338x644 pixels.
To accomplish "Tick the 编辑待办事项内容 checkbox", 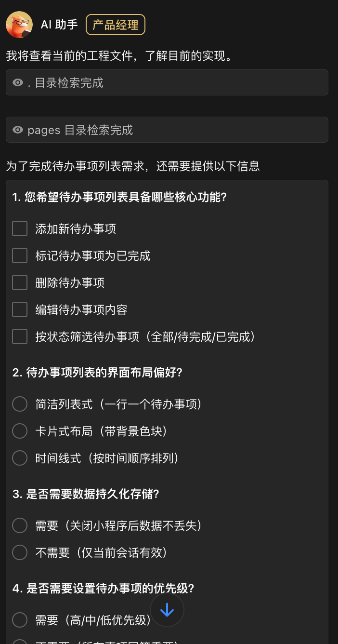I will (20, 309).
